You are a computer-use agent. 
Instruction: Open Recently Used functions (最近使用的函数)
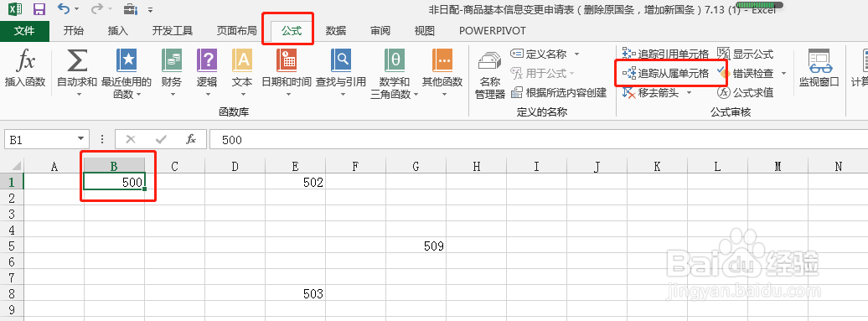click(x=127, y=74)
